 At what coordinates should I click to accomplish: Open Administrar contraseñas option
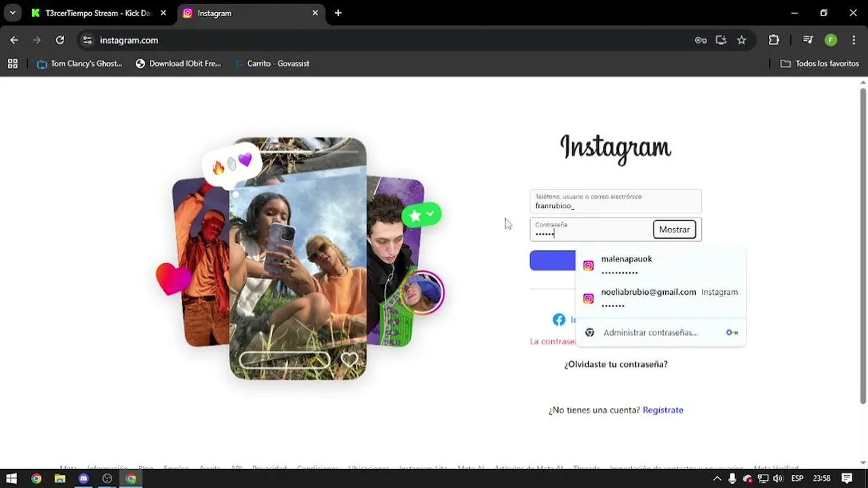click(660, 332)
